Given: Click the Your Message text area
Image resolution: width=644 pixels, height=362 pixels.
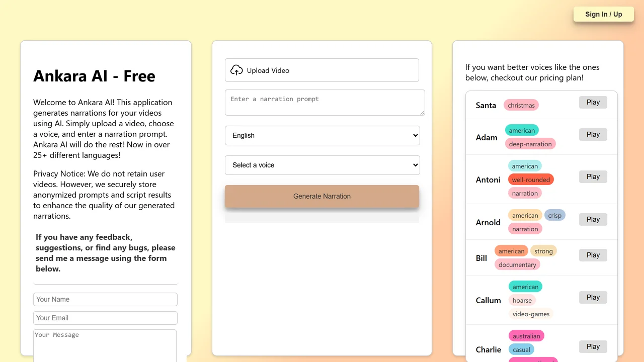Looking at the screenshot, I should [x=105, y=345].
